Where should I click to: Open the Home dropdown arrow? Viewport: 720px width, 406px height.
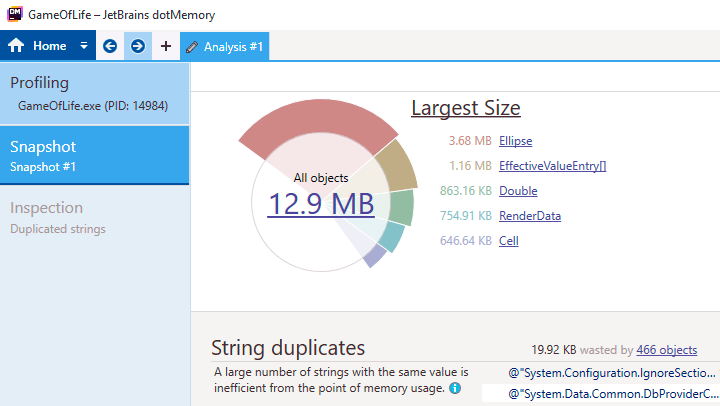84,46
